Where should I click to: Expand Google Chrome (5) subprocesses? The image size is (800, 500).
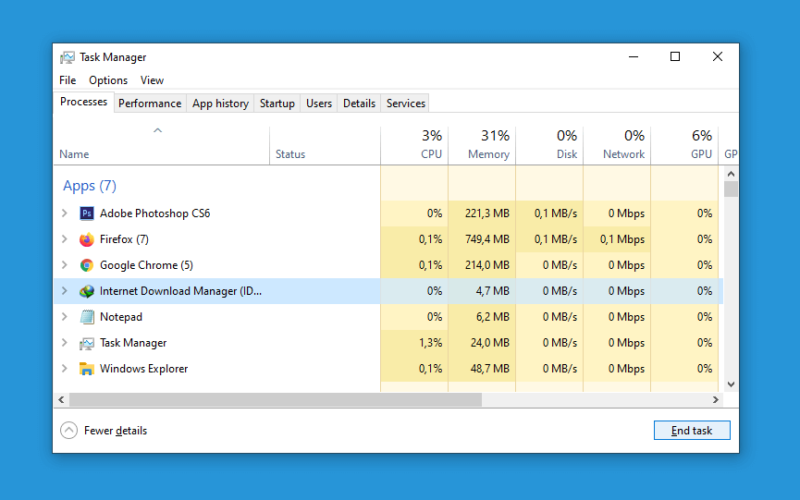pyautogui.click(x=65, y=265)
